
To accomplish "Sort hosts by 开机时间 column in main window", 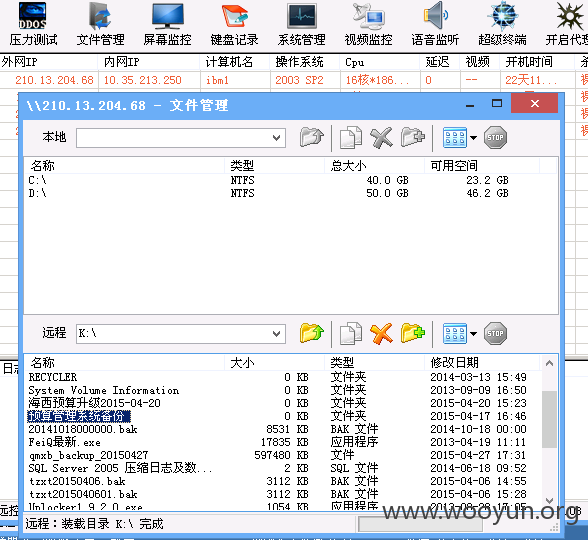I will click(537, 62).
